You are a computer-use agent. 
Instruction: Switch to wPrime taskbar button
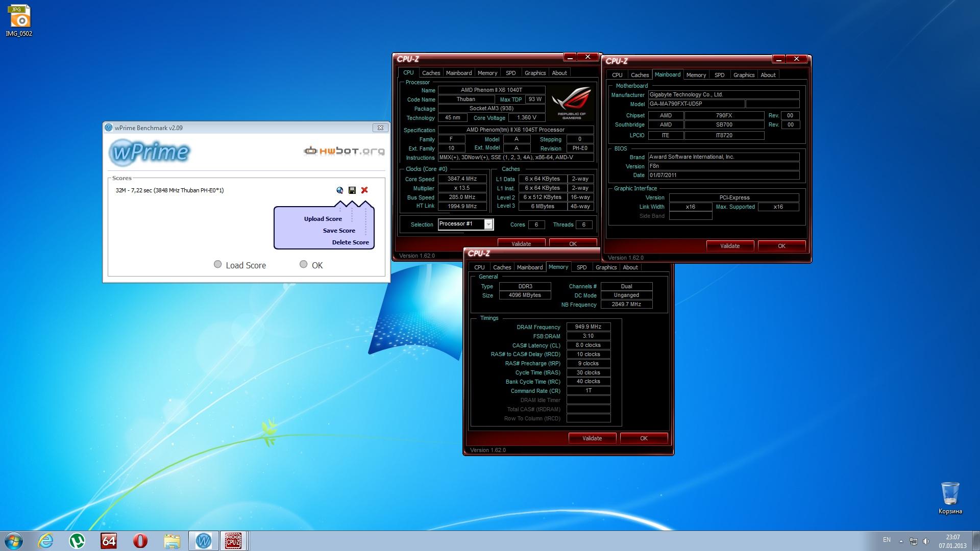(203, 541)
